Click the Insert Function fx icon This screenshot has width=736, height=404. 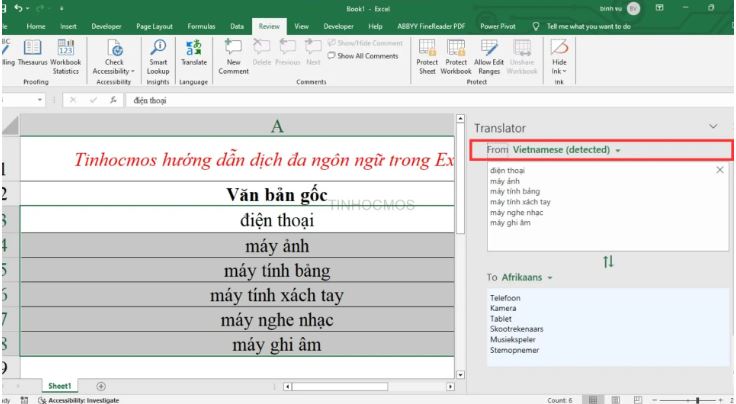point(113,100)
